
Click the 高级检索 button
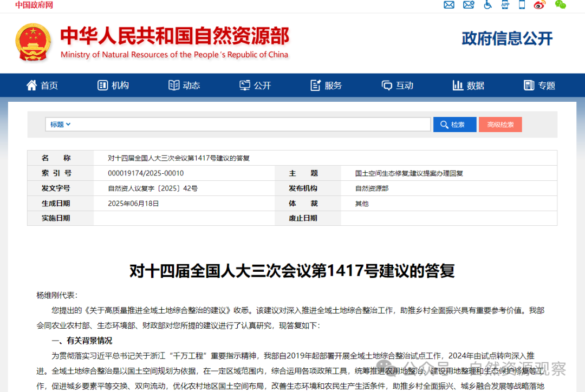[x=500, y=124]
